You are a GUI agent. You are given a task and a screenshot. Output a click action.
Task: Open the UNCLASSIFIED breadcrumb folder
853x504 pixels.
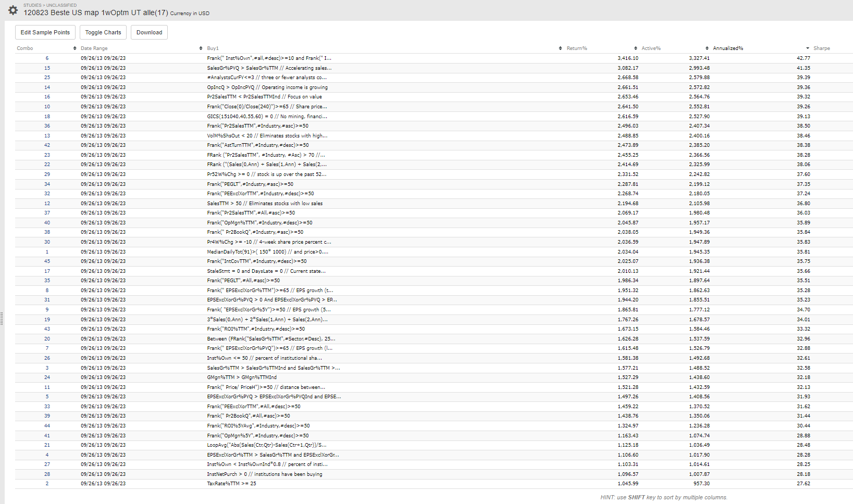pyautogui.click(x=61, y=5)
